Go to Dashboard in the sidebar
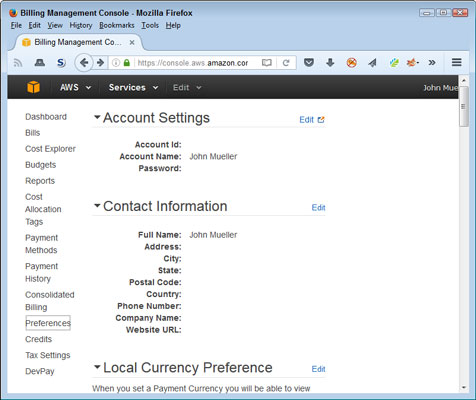This screenshot has height=400, width=476. point(46,117)
